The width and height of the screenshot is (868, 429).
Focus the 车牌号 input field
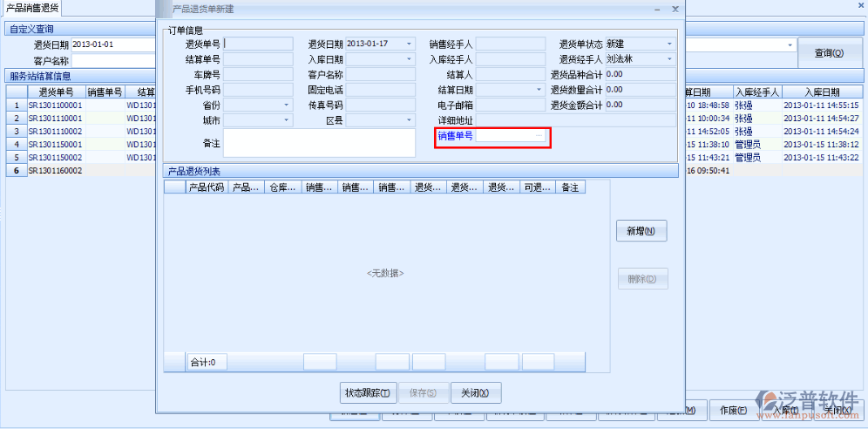[x=258, y=74]
